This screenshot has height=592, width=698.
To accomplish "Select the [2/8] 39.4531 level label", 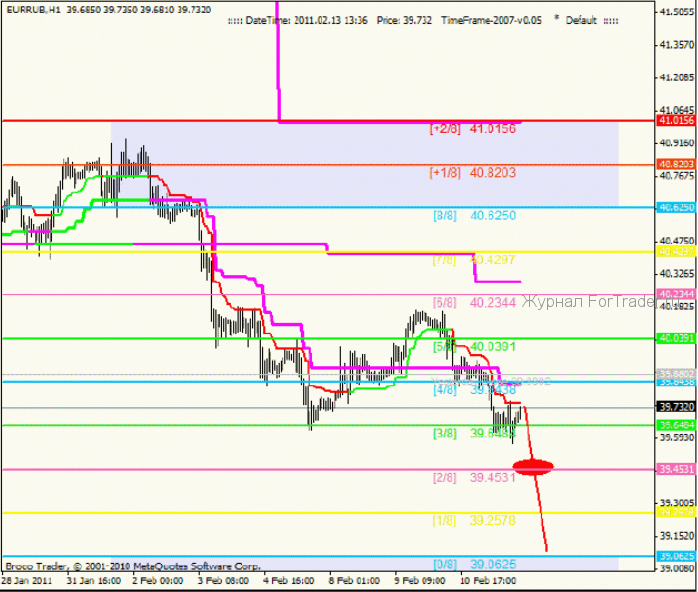I will click(x=475, y=478).
